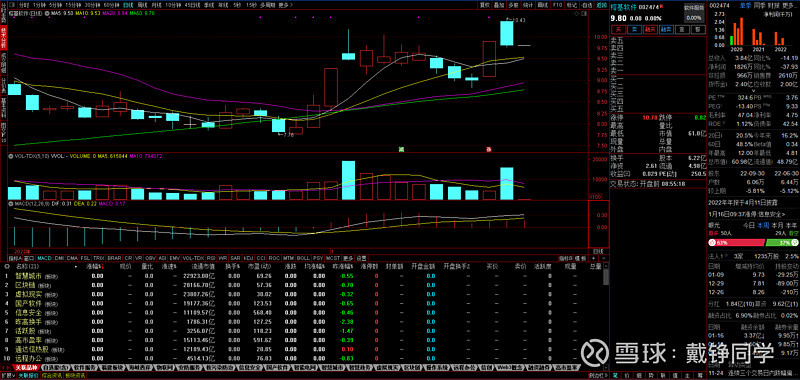The image size is (800, 380).
Task: Open the F10 company info button
Action: [557, 5]
